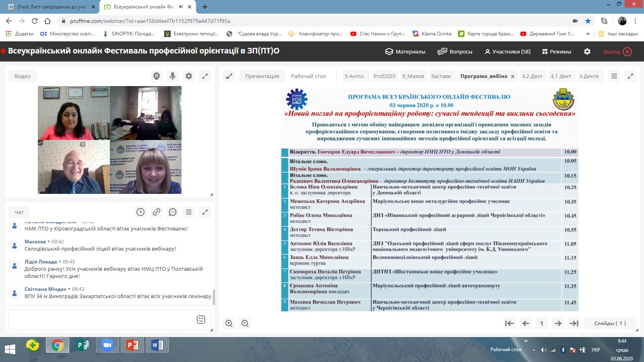Open the chat history clock icon
Screen dimensions: 644x362
point(140,212)
